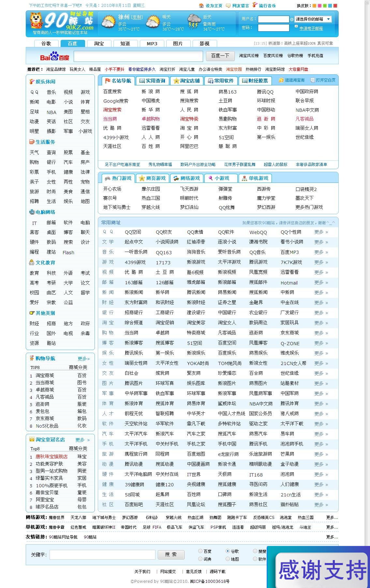Choose the green skin swatch
The width and height of the screenshot is (370, 588).
325,6
